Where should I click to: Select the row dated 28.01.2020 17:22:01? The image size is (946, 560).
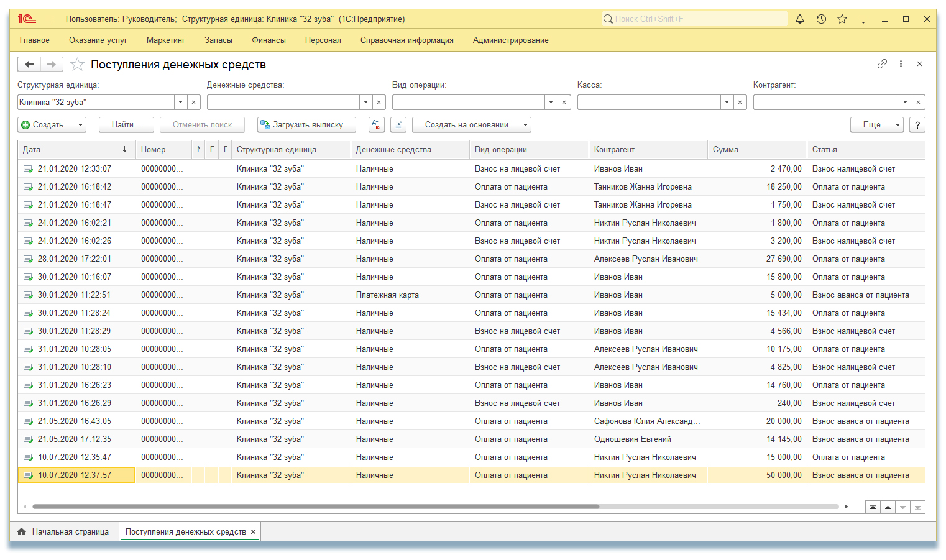pyautogui.click(x=471, y=259)
